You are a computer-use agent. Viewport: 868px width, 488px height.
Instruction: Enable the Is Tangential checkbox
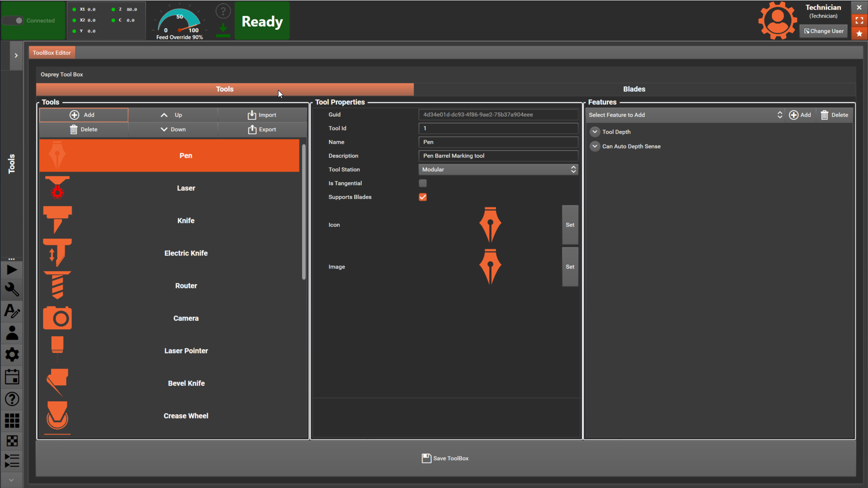coord(423,183)
